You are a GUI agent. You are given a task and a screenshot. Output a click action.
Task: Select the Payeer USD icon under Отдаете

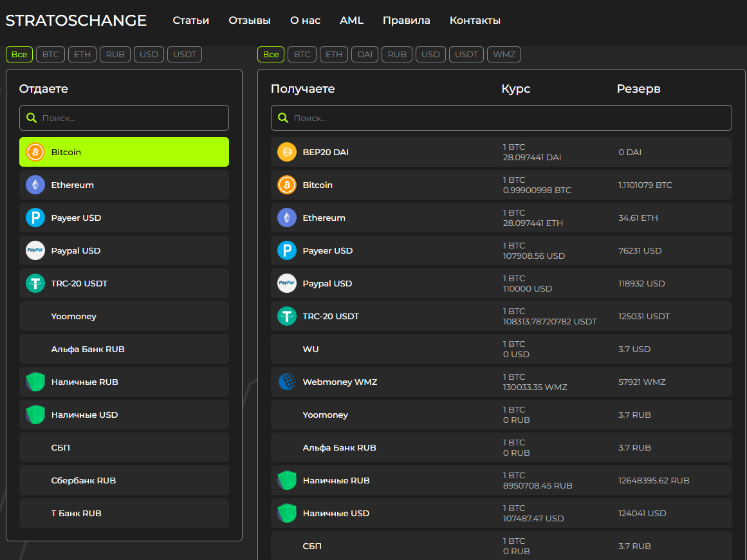[35, 218]
